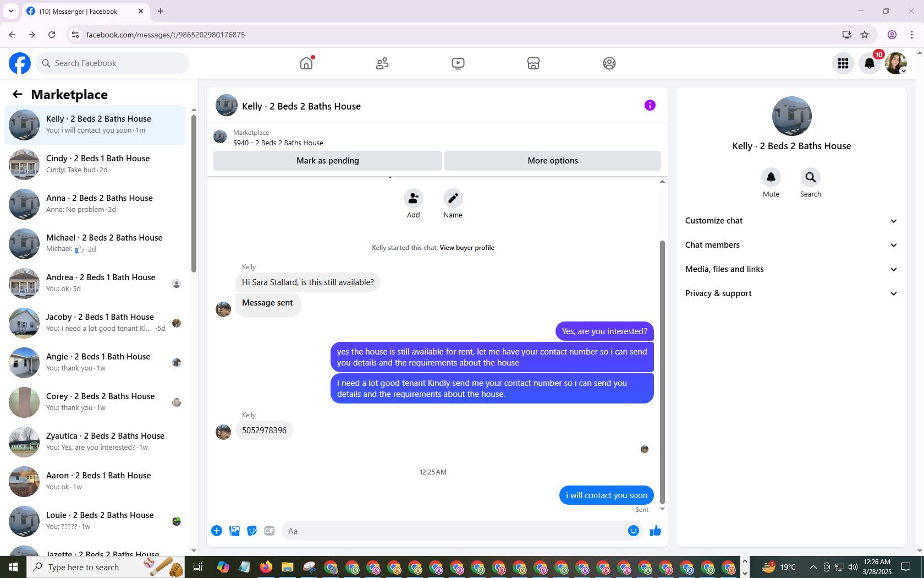Viewport: 924px width, 578px height.
Task: Show hidden system tray icons
Action: point(813,567)
